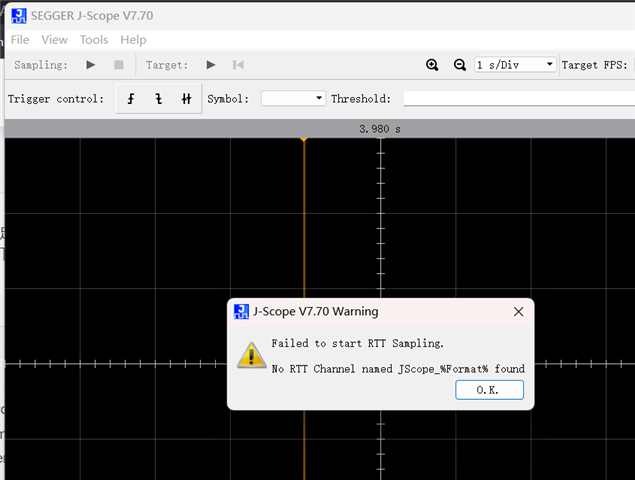Screen dimensions: 635x480
Task: Click the 'Failed to start RTT Sampling.' text
Action: 358,343
